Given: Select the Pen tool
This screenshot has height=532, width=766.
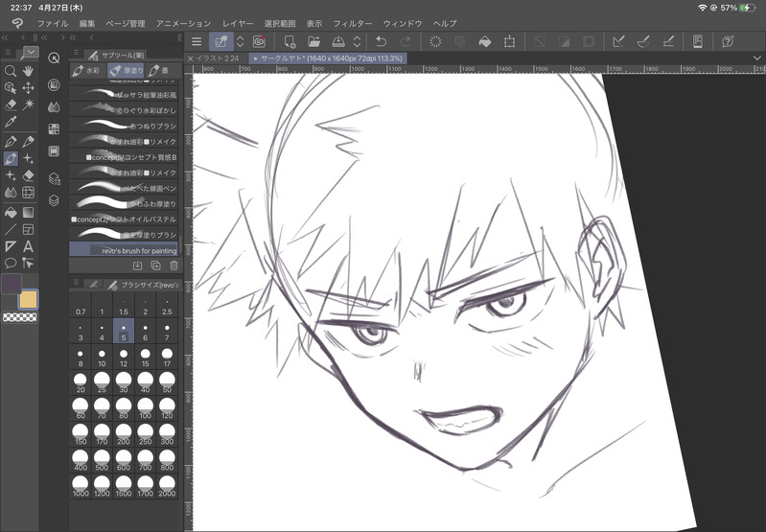Looking at the screenshot, I should coord(11,142).
